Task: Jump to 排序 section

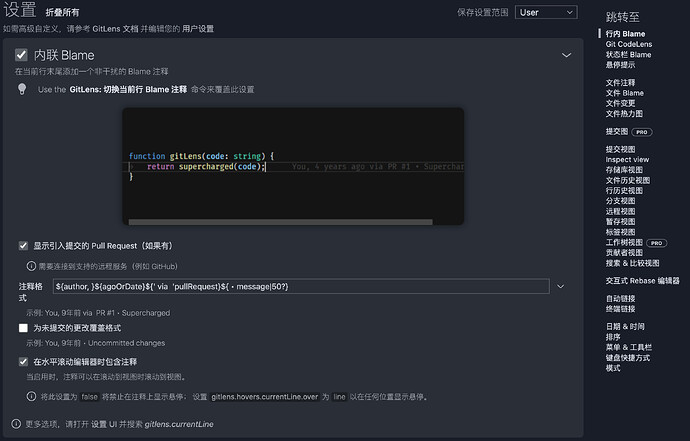Action: pos(613,337)
